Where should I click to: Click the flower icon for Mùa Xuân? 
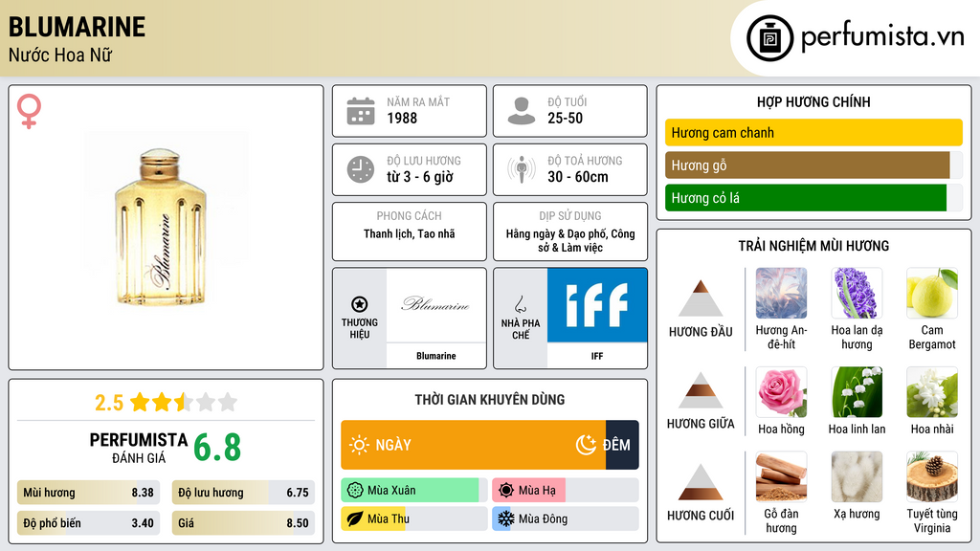(355, 491)
